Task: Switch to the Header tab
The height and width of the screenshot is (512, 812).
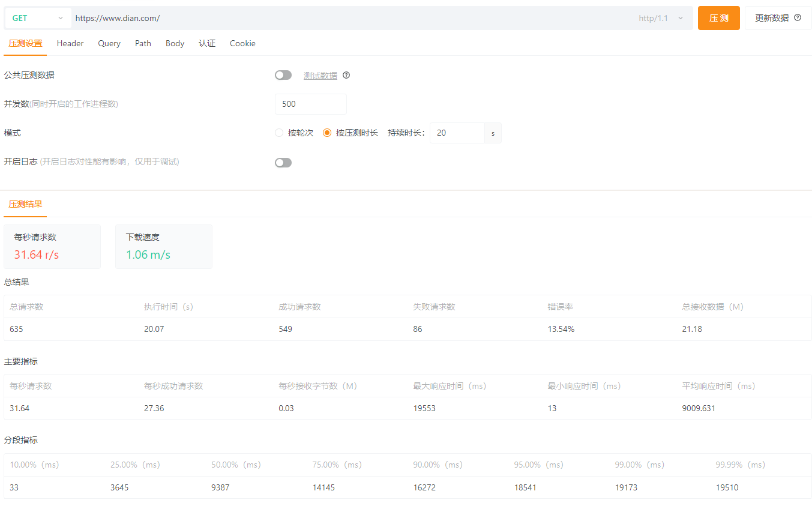Action: tap(70, 43)
